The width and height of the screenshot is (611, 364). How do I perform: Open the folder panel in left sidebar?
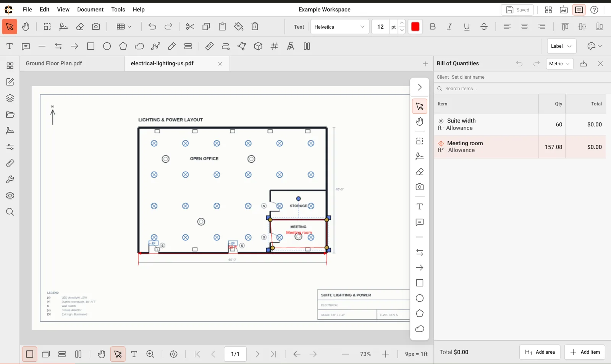pyautogui.click(x=10, y=115)
